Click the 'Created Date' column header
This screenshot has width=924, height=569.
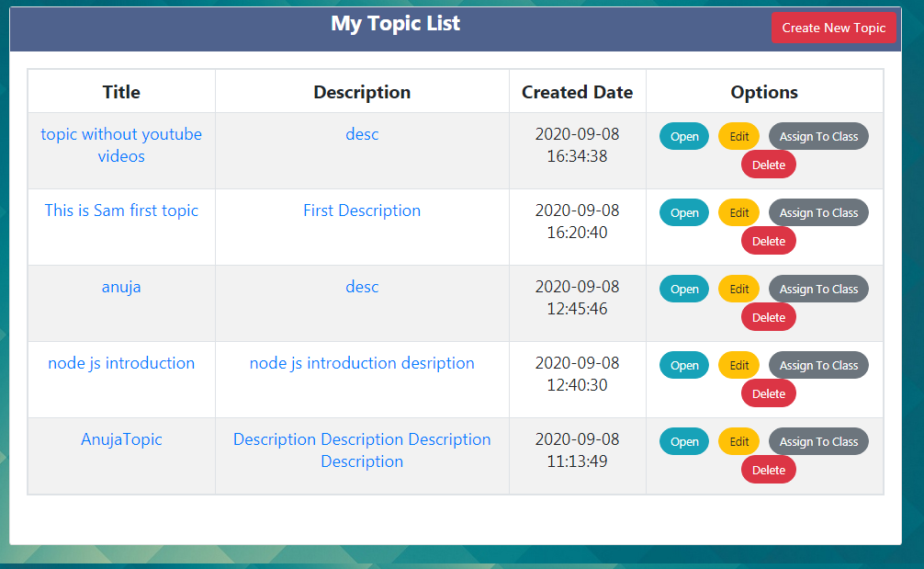point(577,92)
